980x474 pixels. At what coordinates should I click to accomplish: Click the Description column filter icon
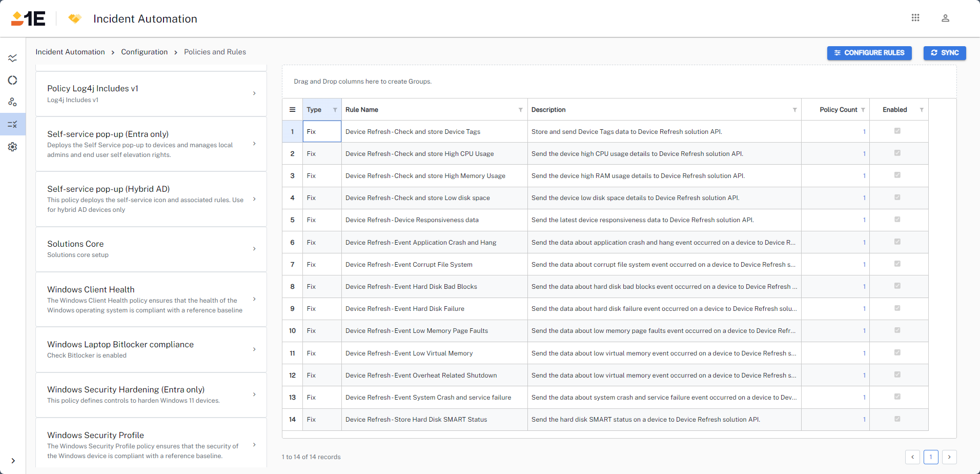794,110
